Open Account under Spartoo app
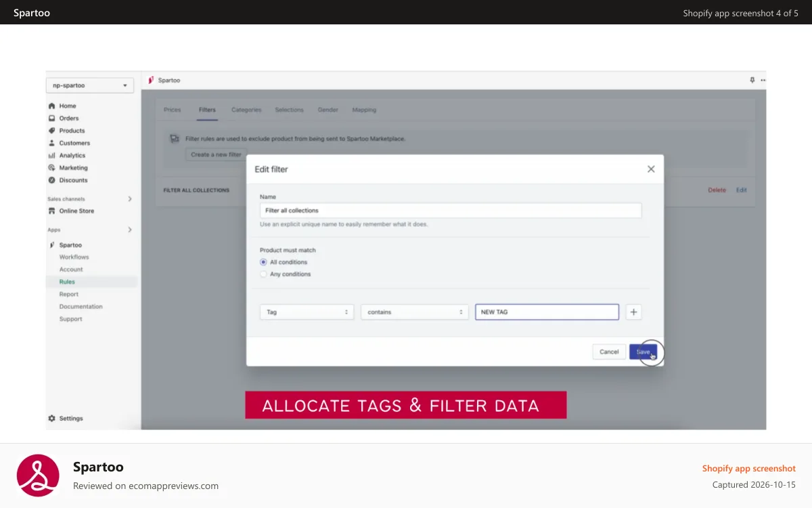This screenshot has height=508, width=812. point(71,270)
